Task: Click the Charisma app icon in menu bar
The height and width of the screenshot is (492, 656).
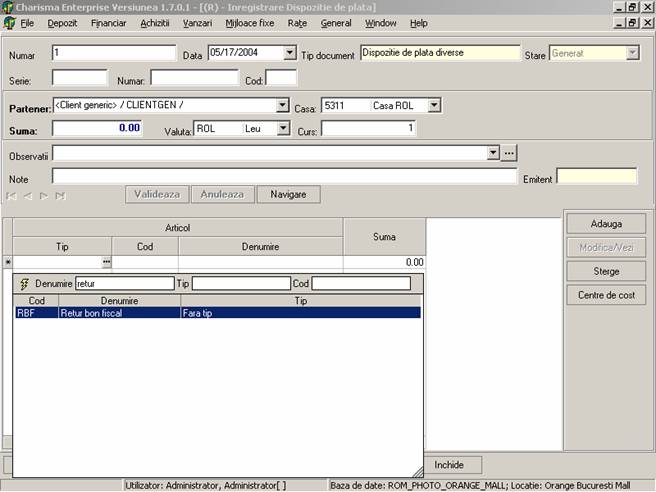Action: point(9,23)
